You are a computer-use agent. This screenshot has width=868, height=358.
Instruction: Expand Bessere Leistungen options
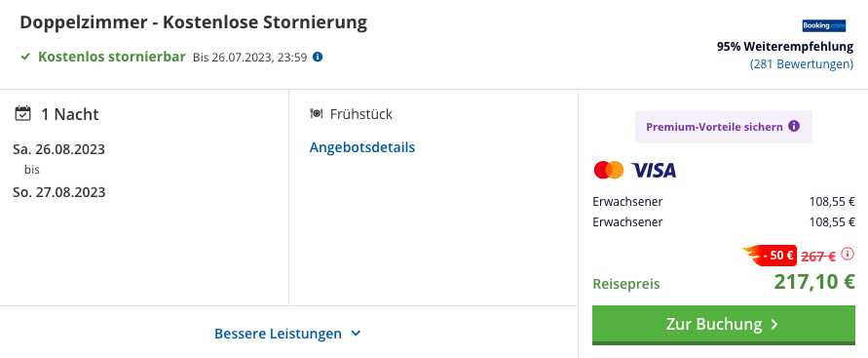(x=287, y=334)
